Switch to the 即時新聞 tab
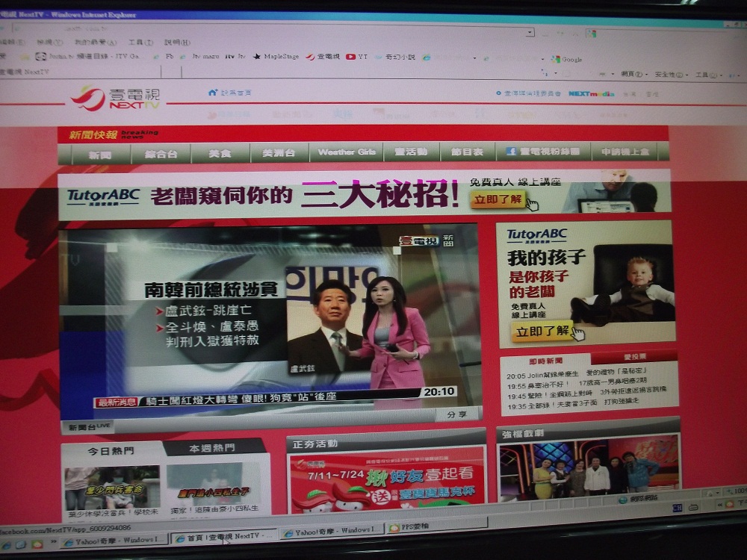 (546, 361)
